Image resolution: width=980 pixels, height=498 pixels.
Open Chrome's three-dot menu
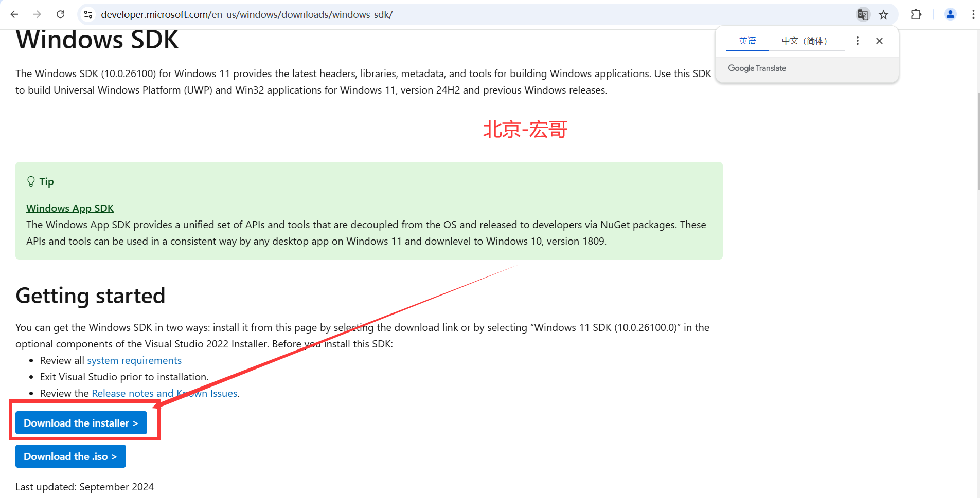[x=973, y=14]
